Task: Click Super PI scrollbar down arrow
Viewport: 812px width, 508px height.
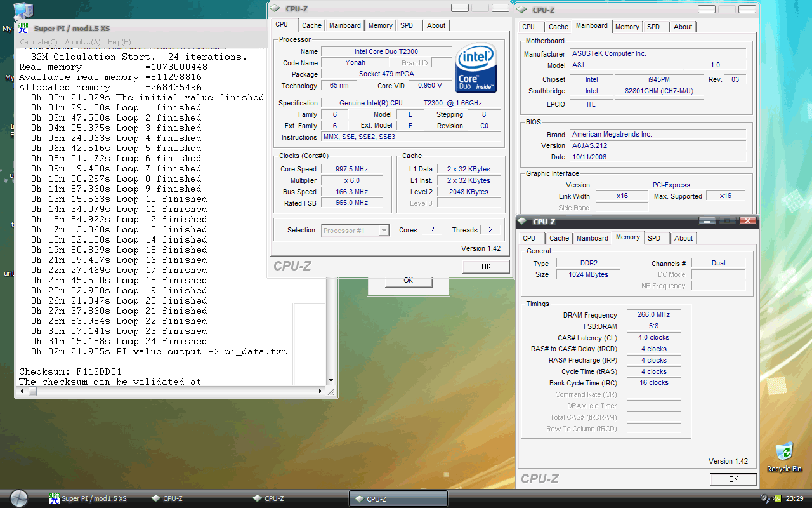Action: [330, 381]
